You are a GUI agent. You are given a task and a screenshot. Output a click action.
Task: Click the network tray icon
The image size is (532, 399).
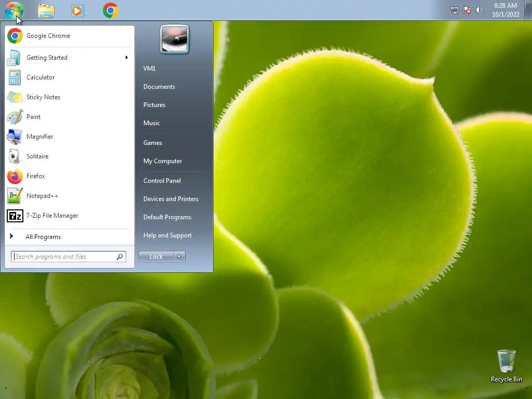pyautogui.click(x=454, y=10)
